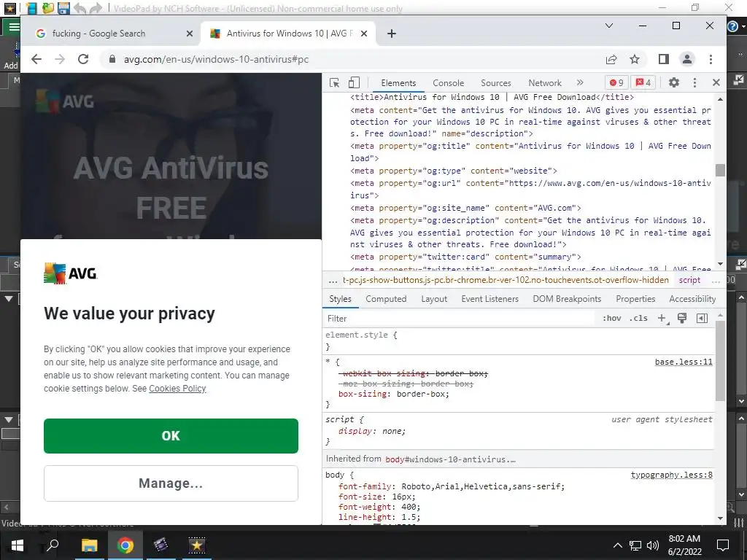Open the DevTools settings gear
This screenshot has width=747, height=560.
pyautogui.click(x=673, y=82)
